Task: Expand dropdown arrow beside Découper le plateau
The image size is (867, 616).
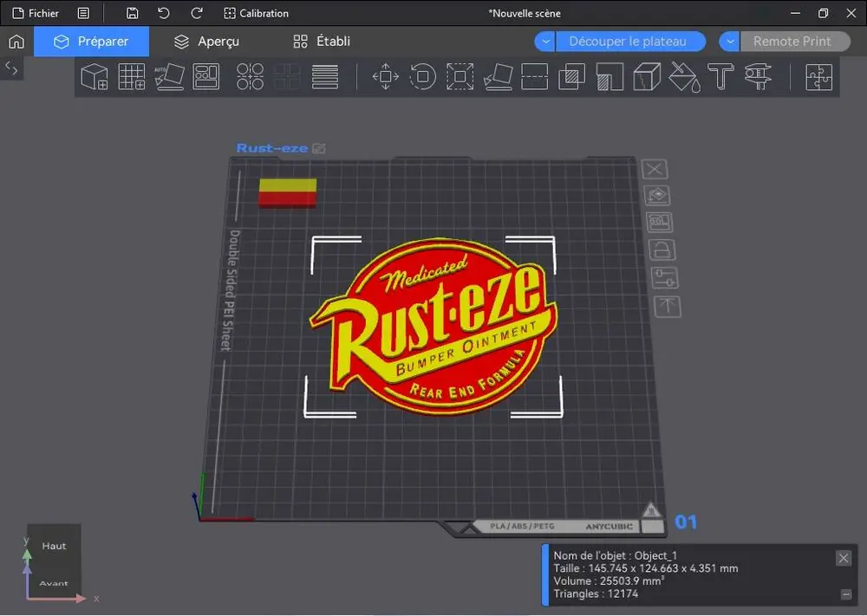Action: click(545, 42)
